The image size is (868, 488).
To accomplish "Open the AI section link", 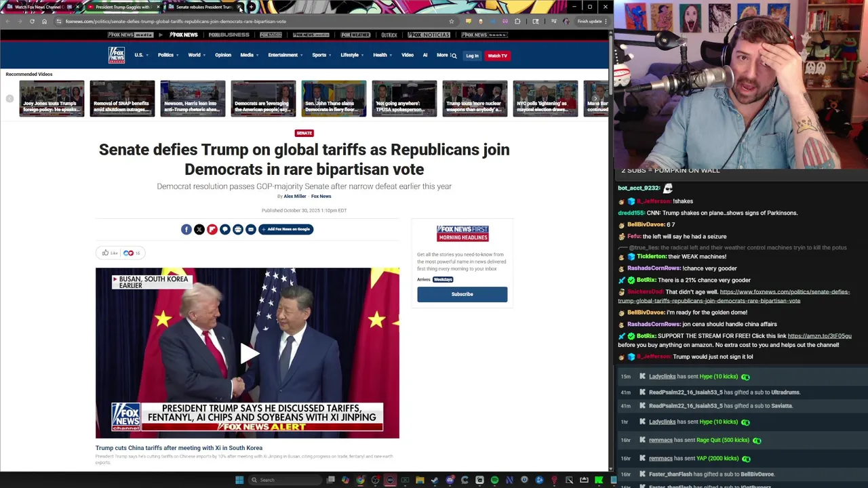I will pos(425,55).
